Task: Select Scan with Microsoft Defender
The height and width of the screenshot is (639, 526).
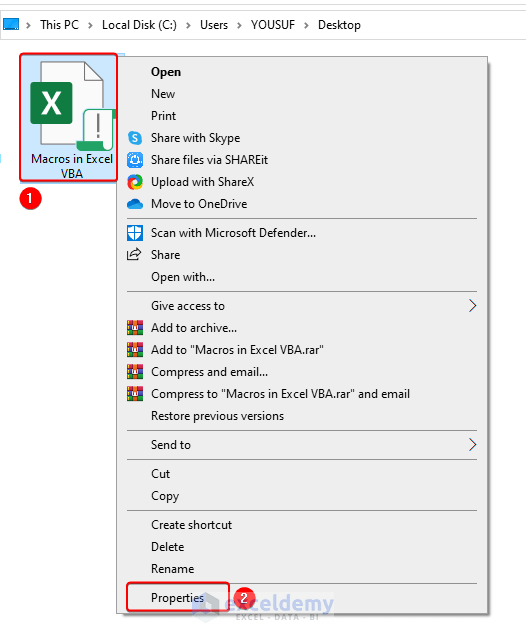Action: point(233,233)
